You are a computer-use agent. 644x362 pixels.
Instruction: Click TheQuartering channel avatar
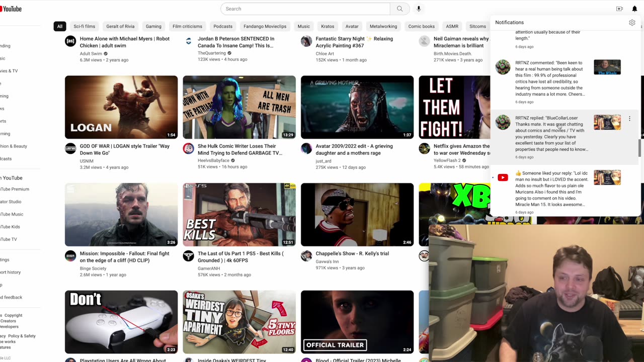coord(188,41)
